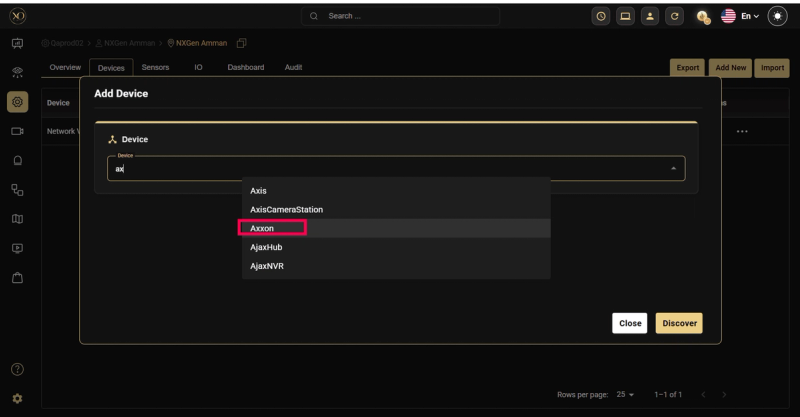Open the shopping bag sidebar icon
The image size is (800, 417).
tap(17, 278)
